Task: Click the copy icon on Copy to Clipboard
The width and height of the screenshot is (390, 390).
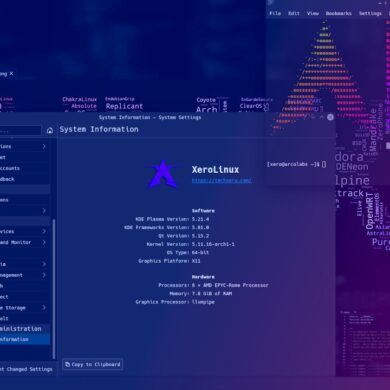Action: (x=68, y=364)
